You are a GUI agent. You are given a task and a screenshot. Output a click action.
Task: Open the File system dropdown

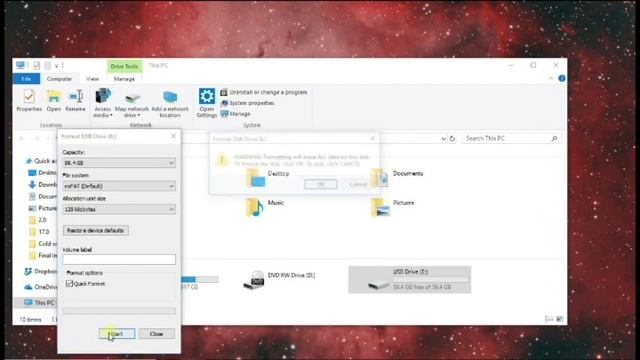tap(119, 186)
